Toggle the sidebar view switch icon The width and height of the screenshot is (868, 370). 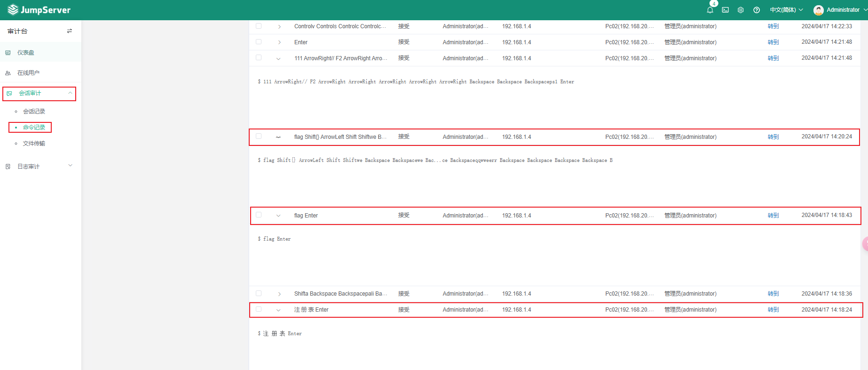70,31
